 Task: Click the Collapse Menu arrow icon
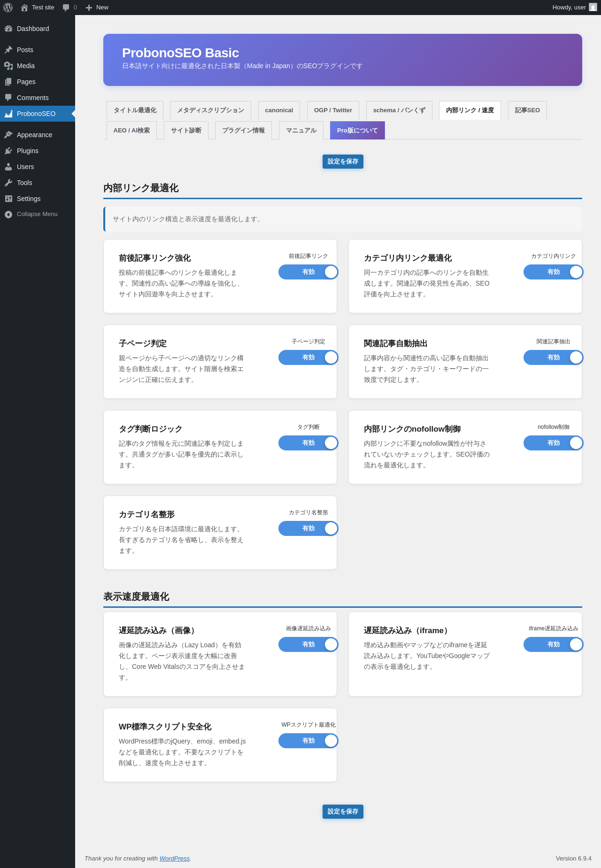pyautogui.click(x=8, y=214)
